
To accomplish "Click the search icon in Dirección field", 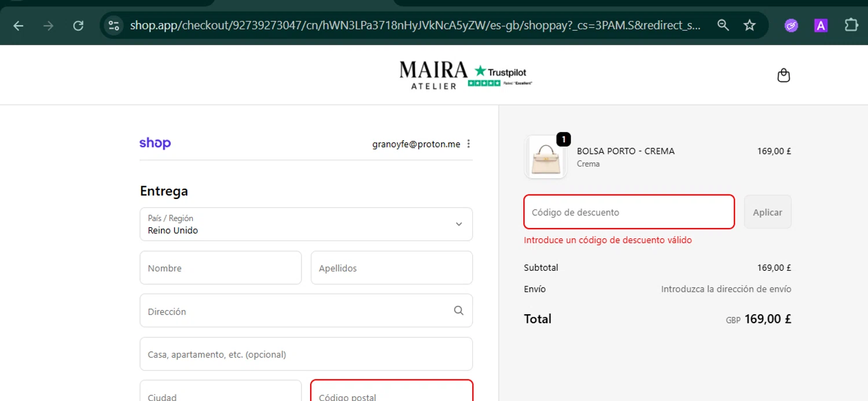I will click(x=459, y=311).
